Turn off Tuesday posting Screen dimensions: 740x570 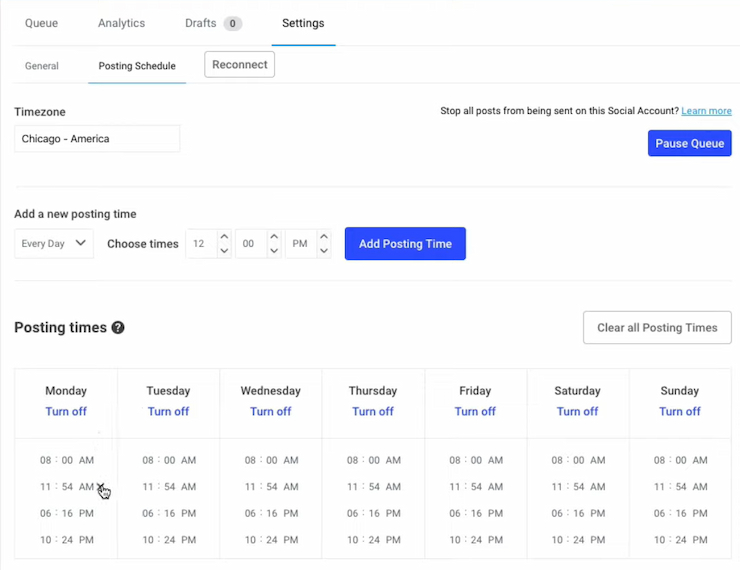tap(168, 411)
